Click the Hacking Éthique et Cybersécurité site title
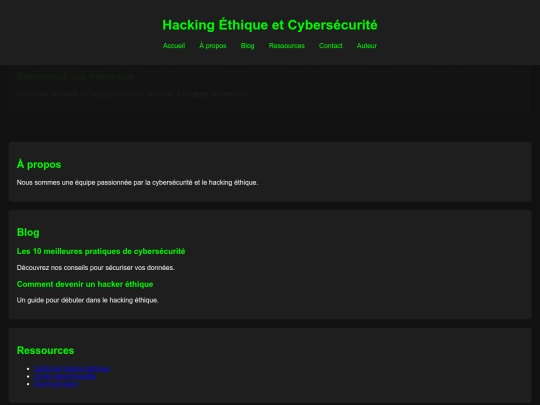Screen dimensions: 540x405 click(270, 25)
